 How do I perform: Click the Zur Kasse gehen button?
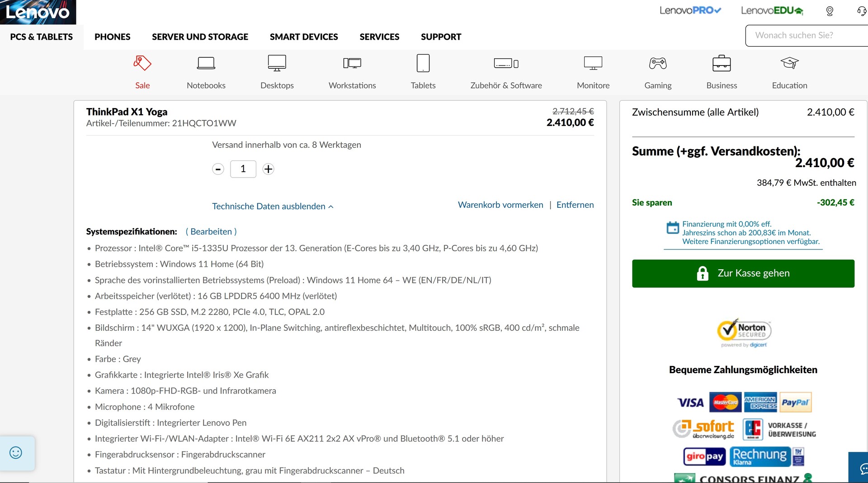click(x=743, y=273)
